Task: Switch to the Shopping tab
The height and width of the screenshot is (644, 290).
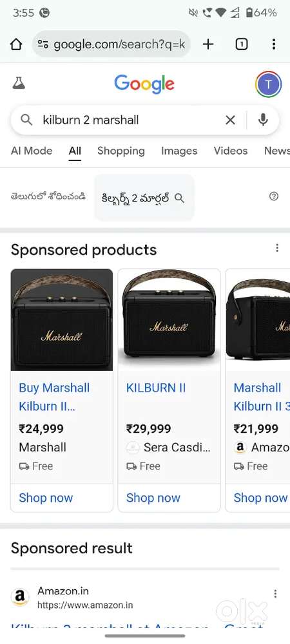Action: click(x=121, y=151)
